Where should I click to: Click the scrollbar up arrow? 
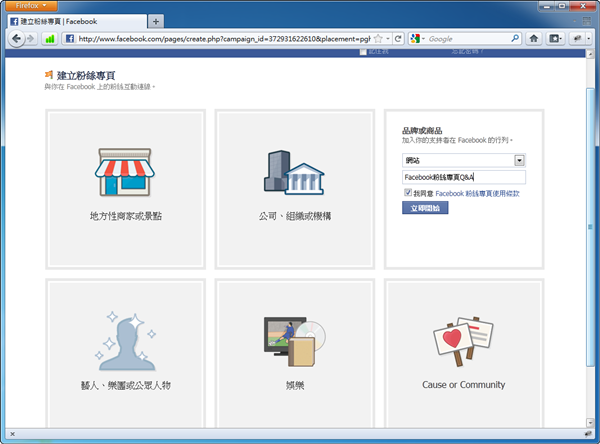click(x=590, y=54)
